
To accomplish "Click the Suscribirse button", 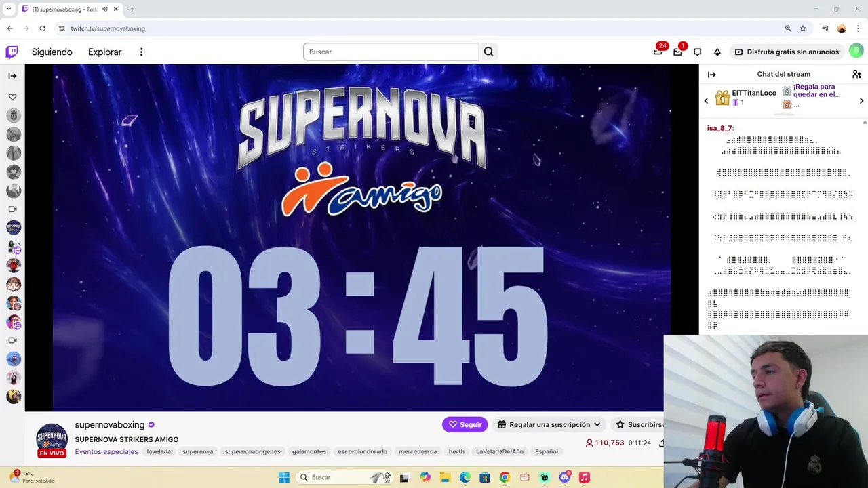I will click(x=639, y=424).
